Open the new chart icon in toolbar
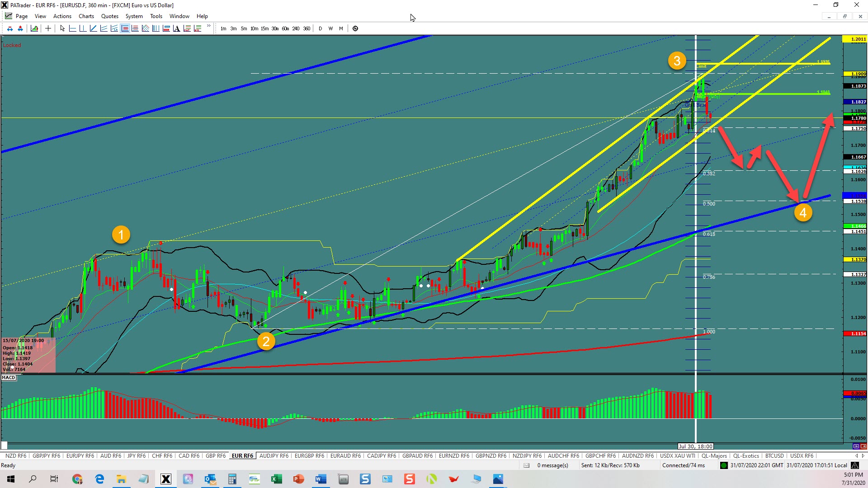The width and height of the screenshot is (868, 488). [x=34, y=28]
